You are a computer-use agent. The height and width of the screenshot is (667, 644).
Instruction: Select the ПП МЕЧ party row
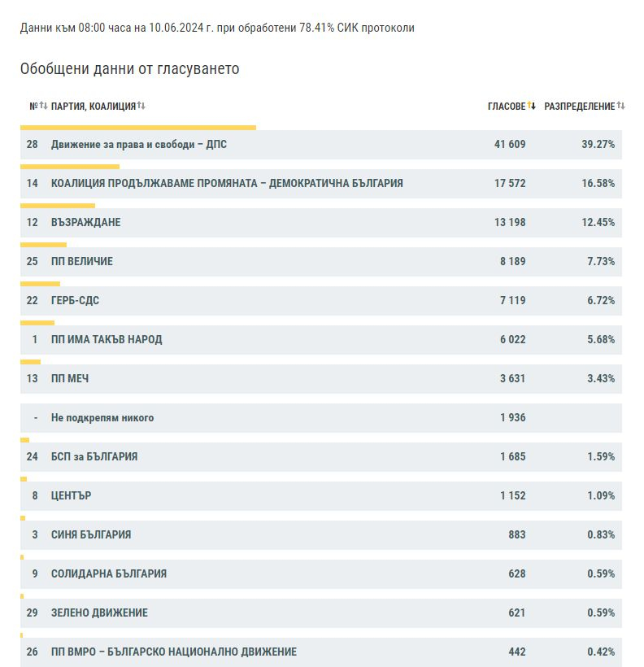coord(321,378)
